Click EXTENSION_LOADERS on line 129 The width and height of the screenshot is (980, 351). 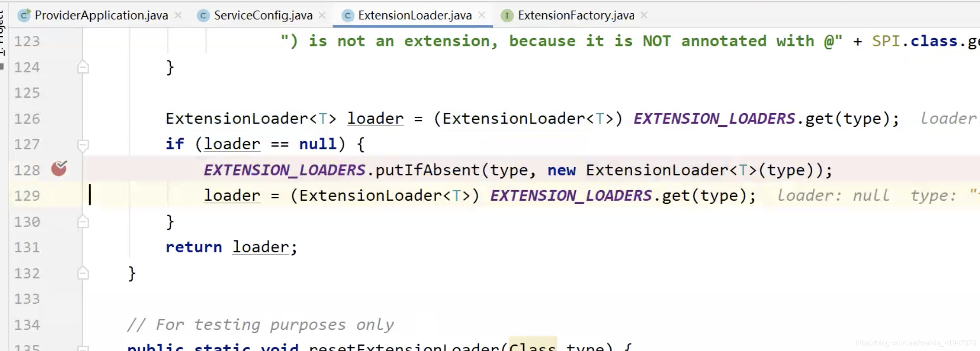tap(571, 195)
